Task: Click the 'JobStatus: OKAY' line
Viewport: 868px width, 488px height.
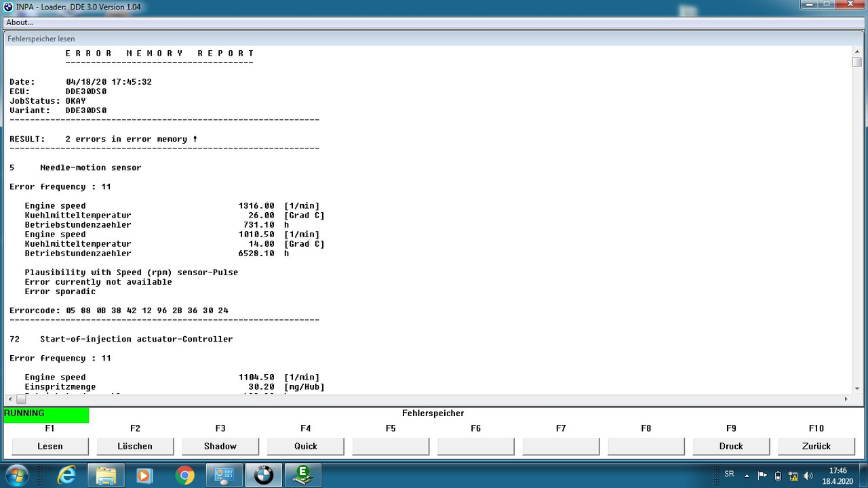Action: tap(47, 101)
